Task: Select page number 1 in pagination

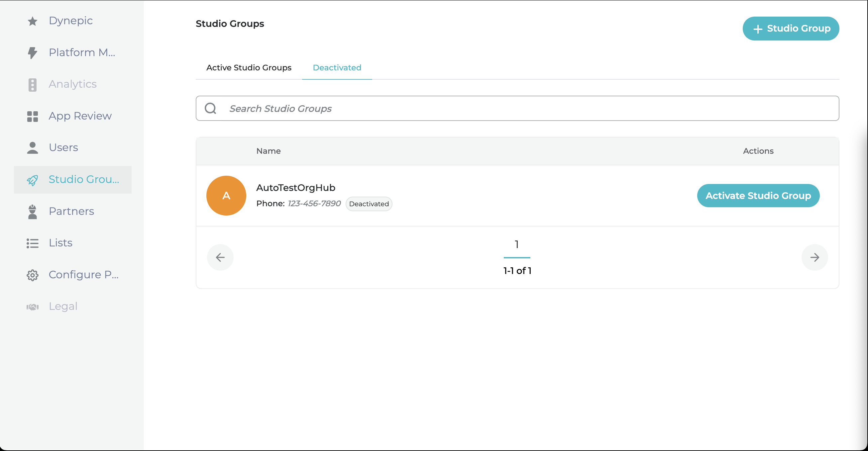Action: [516, 245]
